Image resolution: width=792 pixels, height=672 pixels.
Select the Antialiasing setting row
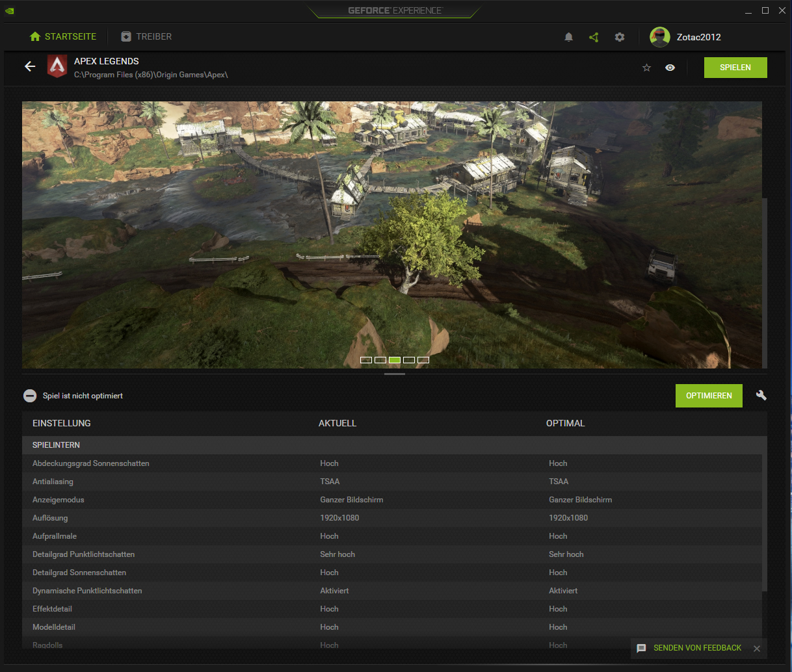(x=392, y=482)
